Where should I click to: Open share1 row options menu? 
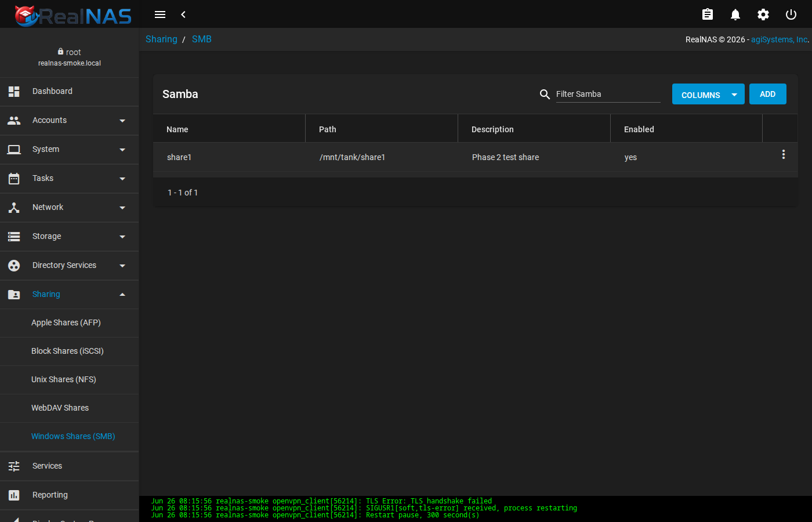784,154
